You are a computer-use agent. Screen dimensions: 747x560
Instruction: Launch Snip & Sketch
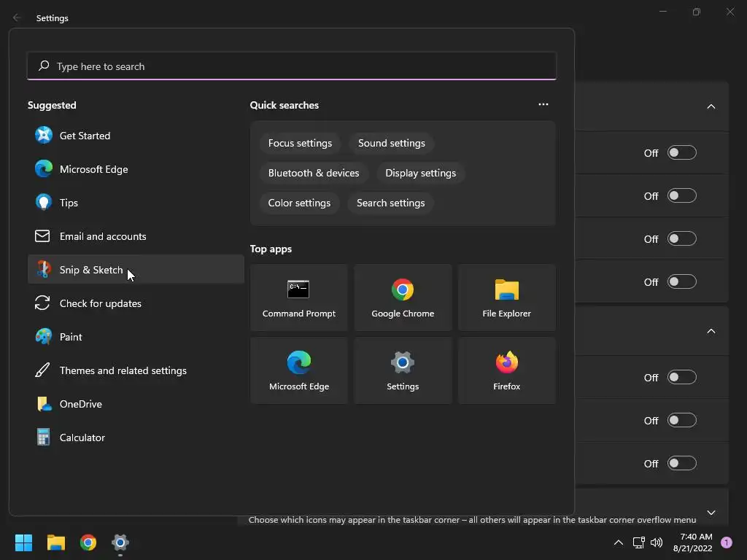[136, 270]
